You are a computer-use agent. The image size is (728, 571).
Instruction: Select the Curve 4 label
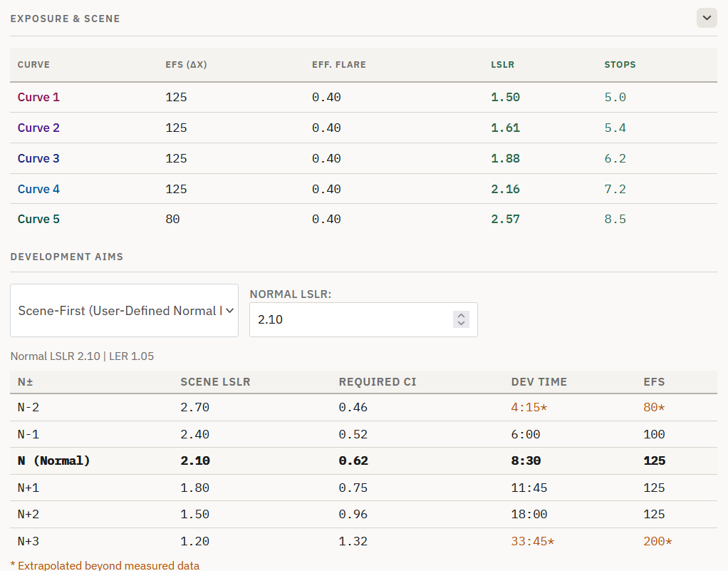click(38, 190)
